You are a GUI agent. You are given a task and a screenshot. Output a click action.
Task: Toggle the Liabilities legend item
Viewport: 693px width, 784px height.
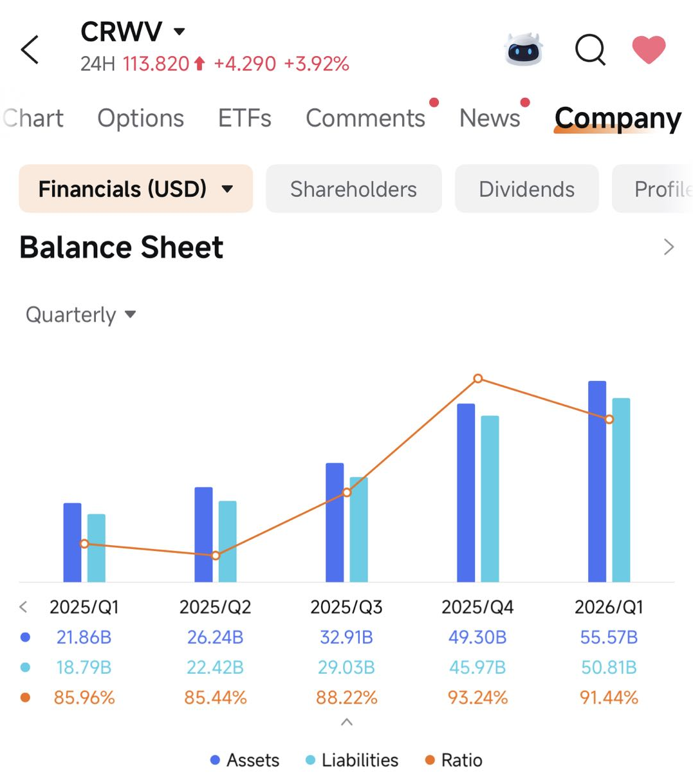[x=352, y=760]
